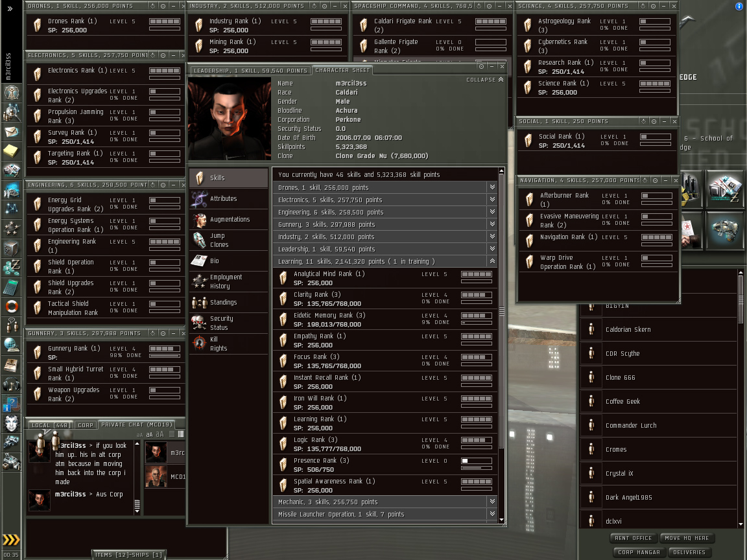The width and height of the screenshot is (747, 560).
Task: Open the lifebuoy Help icon
Action: click(x=12, y=306)
